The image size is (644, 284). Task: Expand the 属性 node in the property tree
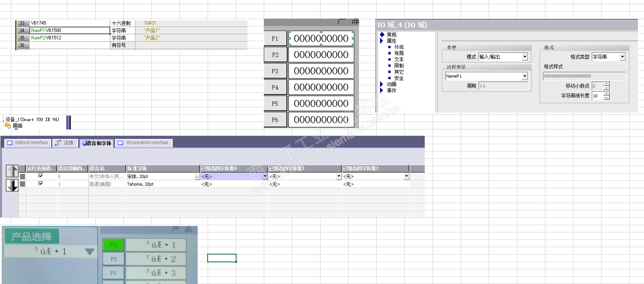381,41
